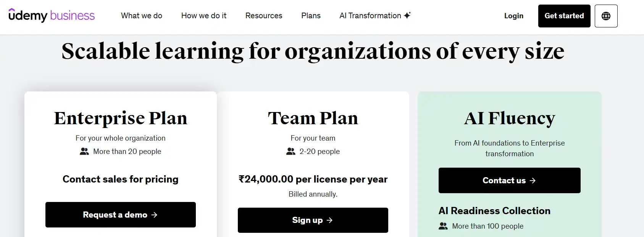Click the arrow on the Contact us button
This screenshot has width=644, height=237.
[x=533, y=181]
